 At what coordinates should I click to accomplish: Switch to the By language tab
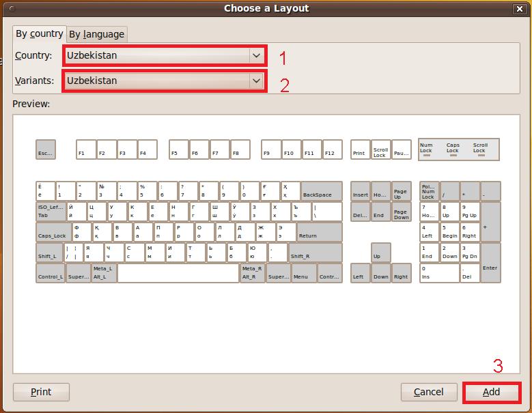coord(97,34)
